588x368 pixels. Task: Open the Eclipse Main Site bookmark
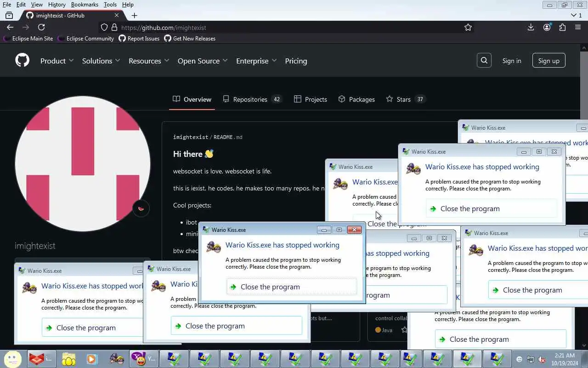point(28,39)
